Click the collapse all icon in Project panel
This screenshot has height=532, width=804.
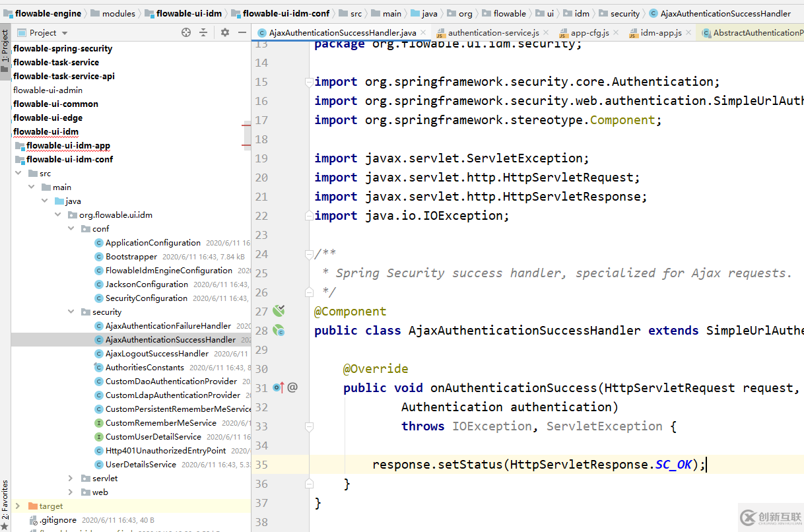tap(203, 32)
